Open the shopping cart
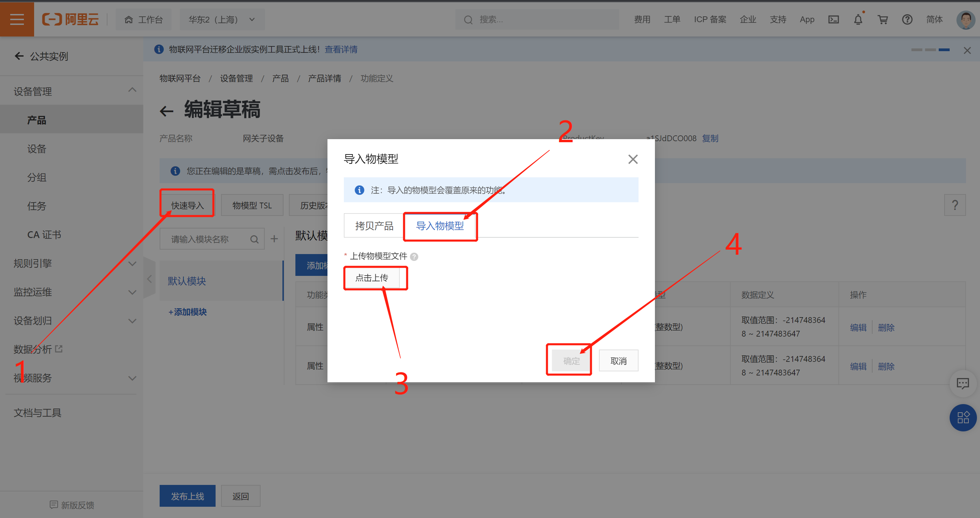Screen dimensions: 980x518 coord(882,19)
